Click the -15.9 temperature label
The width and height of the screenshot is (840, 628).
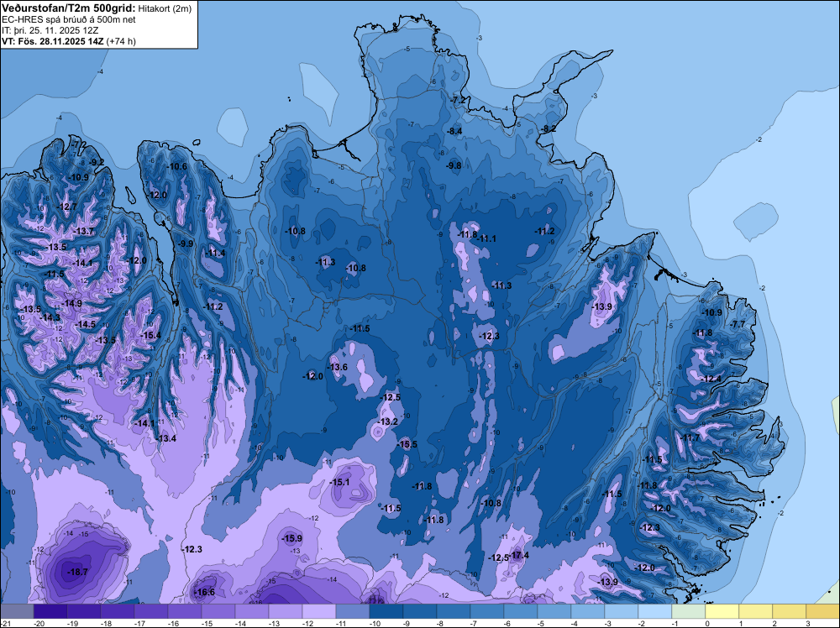pos(292,538)
